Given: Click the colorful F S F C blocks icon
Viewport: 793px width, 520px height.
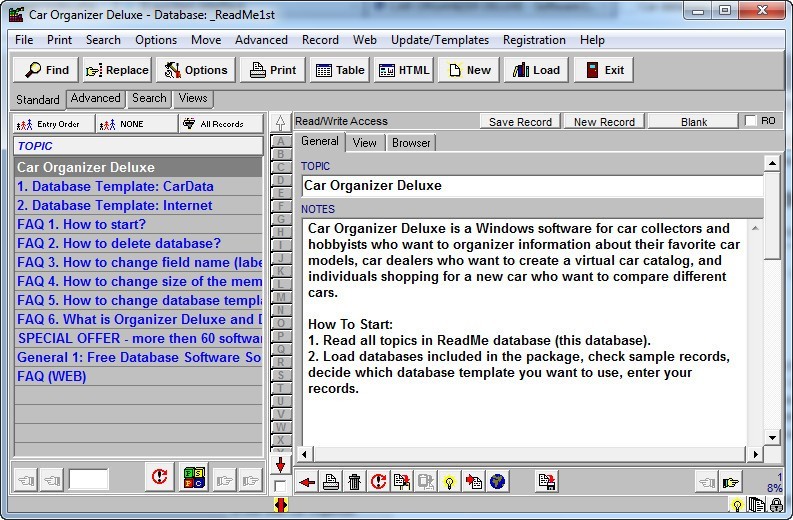Looking at the screenshot, I should (x=194, y=476).
